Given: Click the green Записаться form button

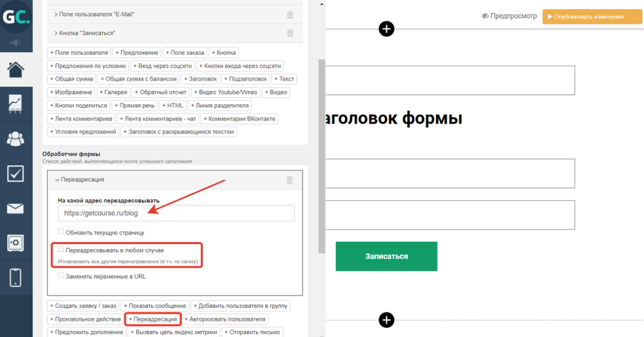Looking at the screenshot, I should point(386,257).
